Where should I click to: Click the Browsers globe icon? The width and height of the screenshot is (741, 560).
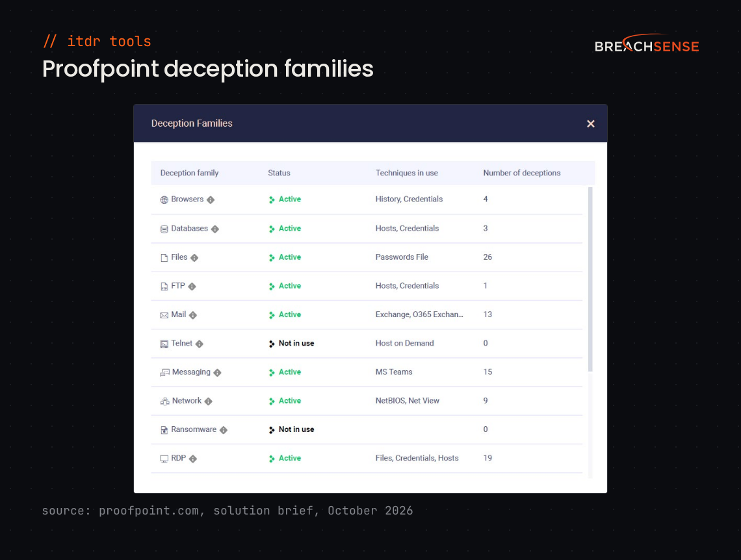tap(164, 199)
